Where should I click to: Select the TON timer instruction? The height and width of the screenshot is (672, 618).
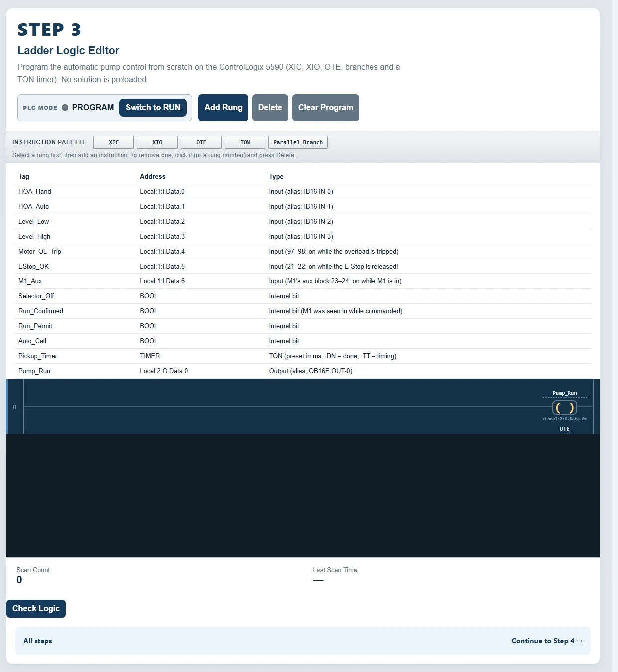point(245,142)
